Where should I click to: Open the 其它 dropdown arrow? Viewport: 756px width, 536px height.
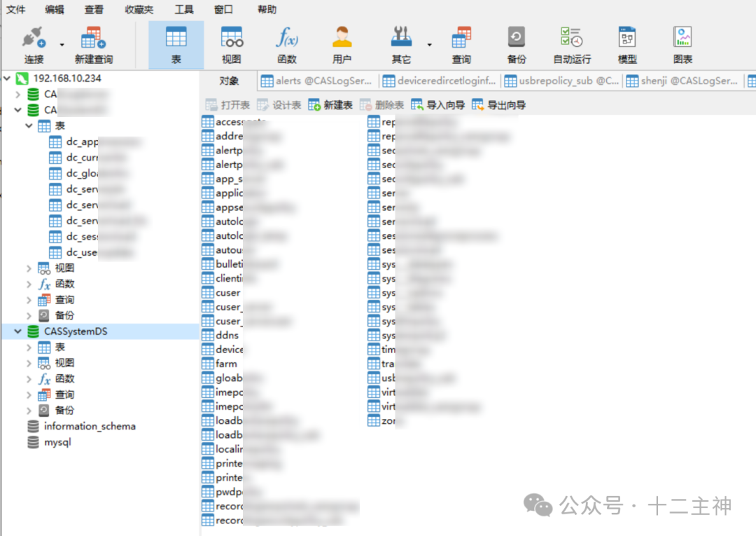click(x=430, y=45)
